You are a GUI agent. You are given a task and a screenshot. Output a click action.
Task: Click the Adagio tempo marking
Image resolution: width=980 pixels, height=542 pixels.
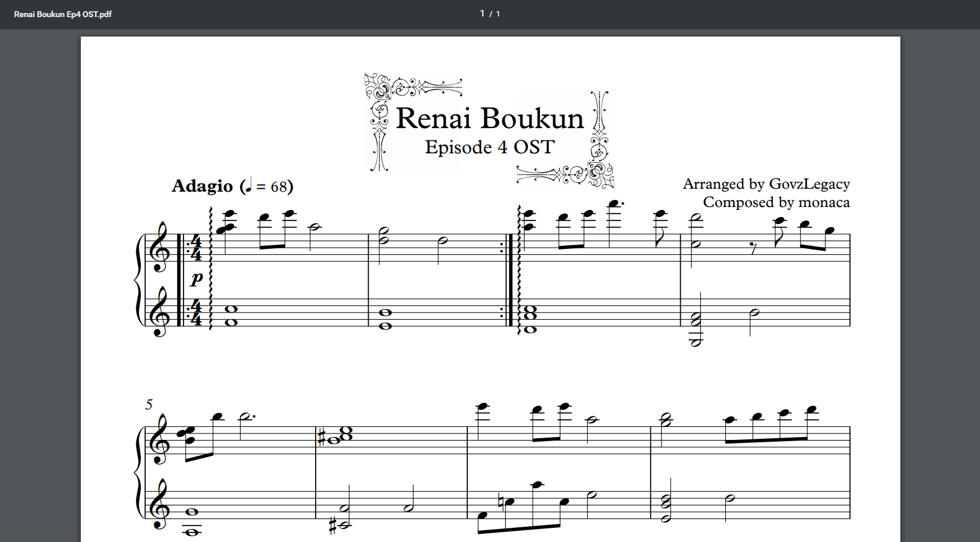(202, 186)
